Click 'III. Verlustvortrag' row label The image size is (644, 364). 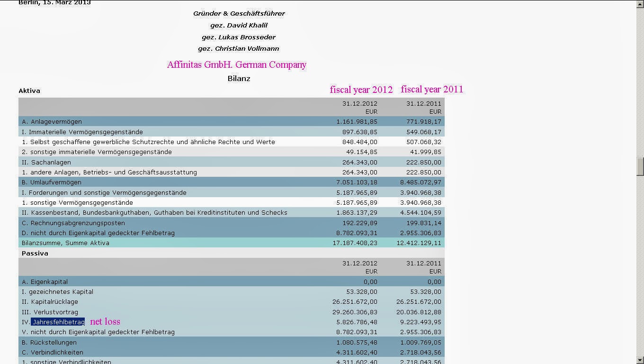pos(50,312)
